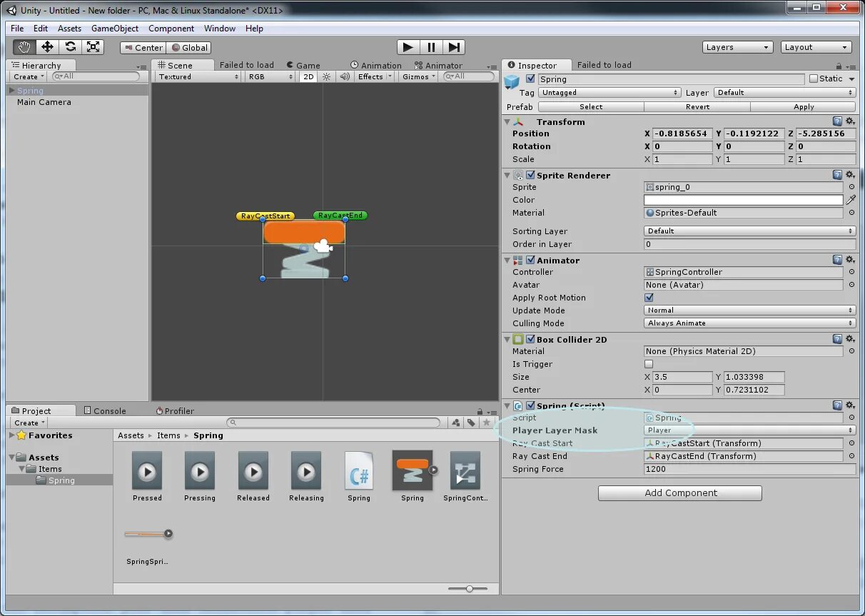Disable the Sprite Renderer component
The image size is (865, 616).
pos(530,175)
